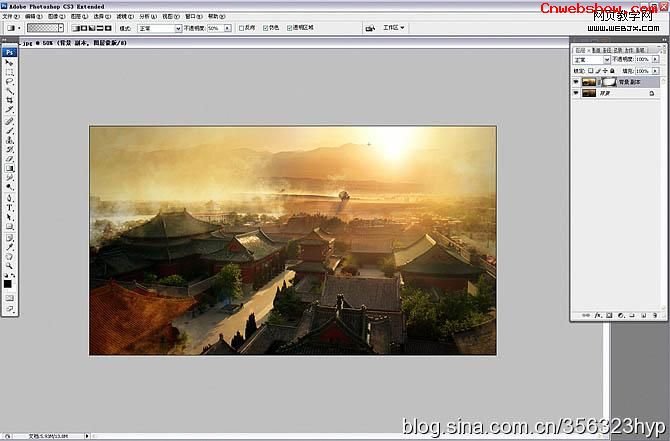Image resolution: width=670 pixels, height=441 pixels.
Task: Select the 背景 副本 layer mask thumbnail
Action: 609,82
